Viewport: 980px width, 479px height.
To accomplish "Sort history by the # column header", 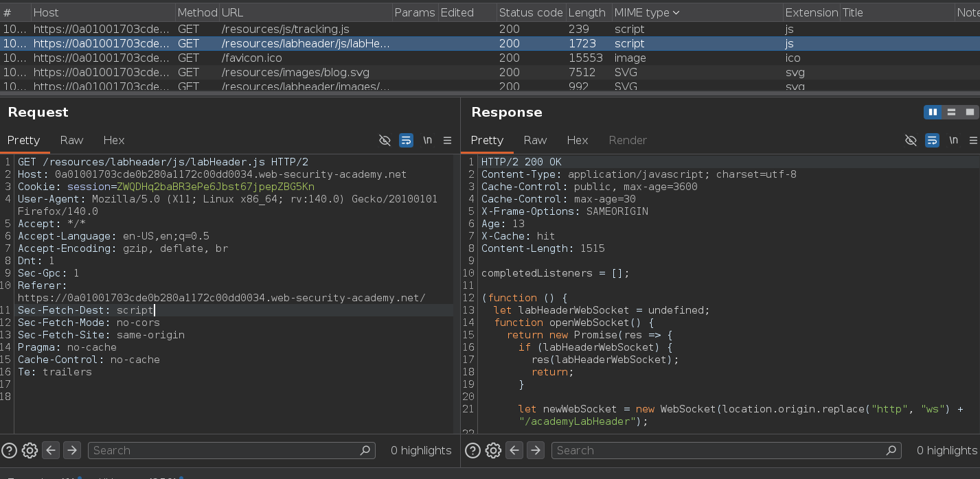I will click(x=15, y=12).
